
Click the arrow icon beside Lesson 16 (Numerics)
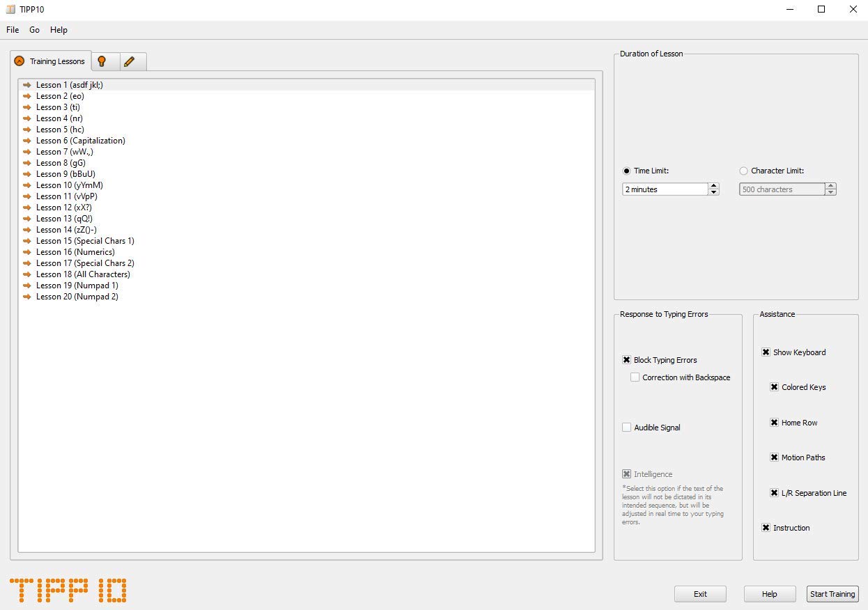coord(27,252)
